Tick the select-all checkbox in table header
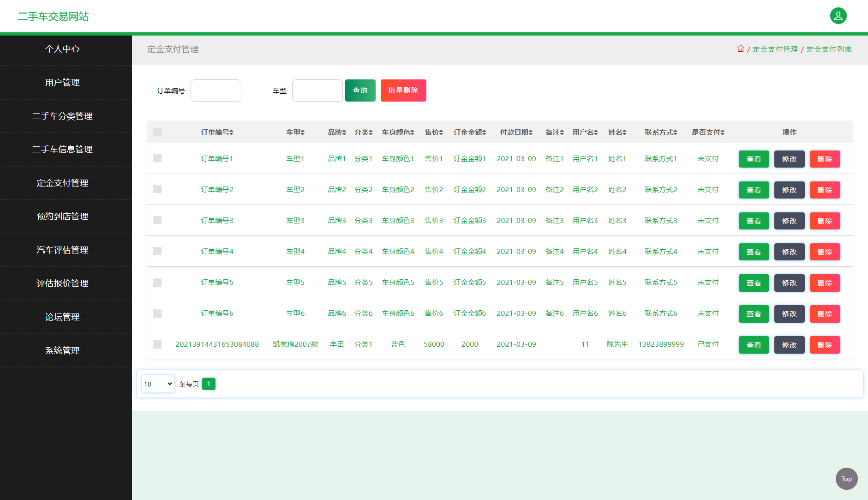Image resolution: width=868 pixels, height=500 pixels. pyautogui.click(x=157, y=132)
